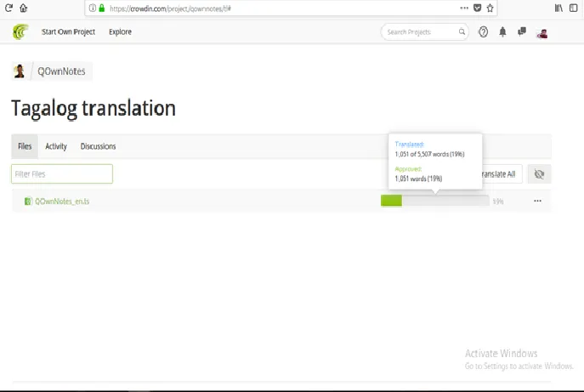This screenshot has height=392, width=584.
Task: Click '1,051 of 5,507 words' text
Action: click(x=422, y=154)
